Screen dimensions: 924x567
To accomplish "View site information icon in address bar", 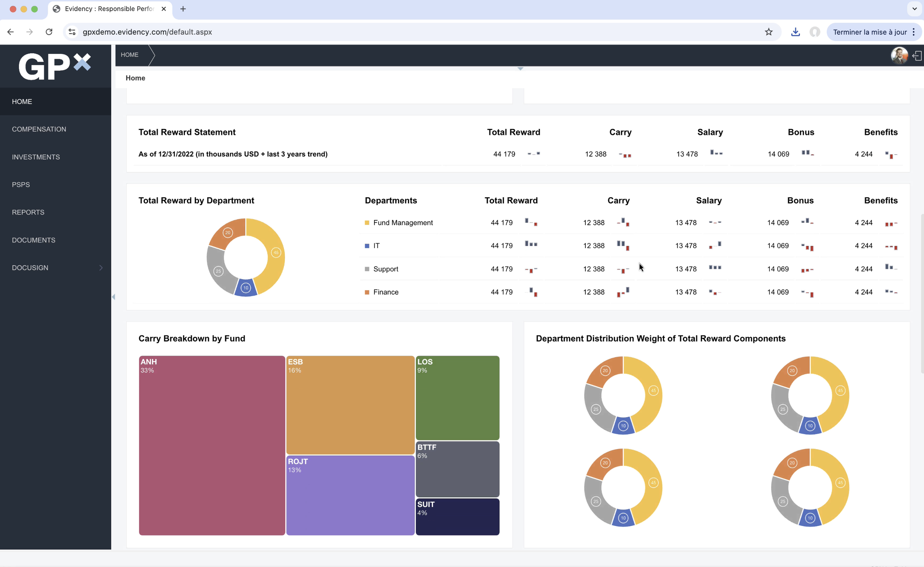I will coord(72,32).
